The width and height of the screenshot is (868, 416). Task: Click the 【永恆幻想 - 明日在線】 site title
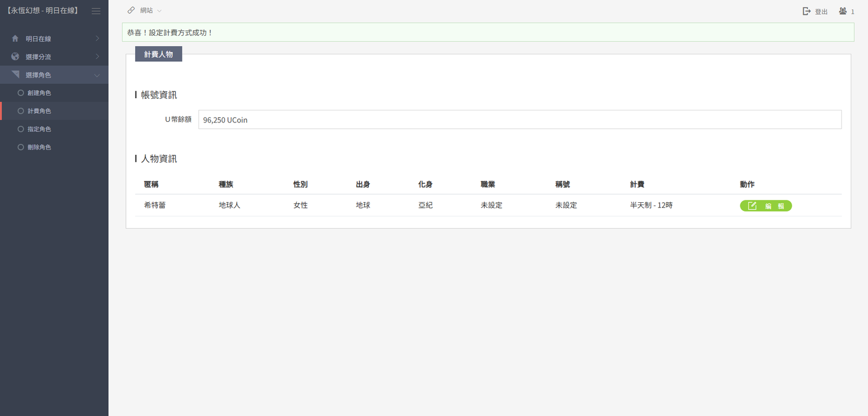pyautogui.click(x=42, y=11)
